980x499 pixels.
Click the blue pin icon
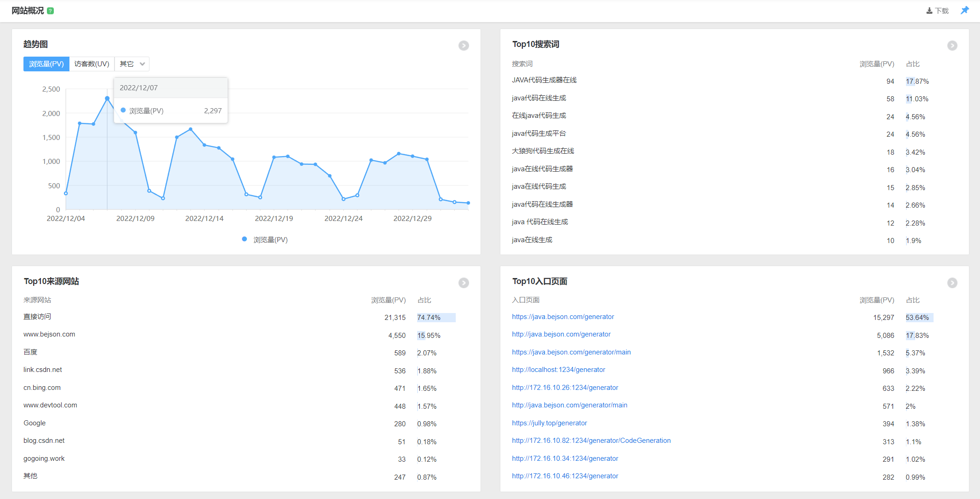pos(965,10)
